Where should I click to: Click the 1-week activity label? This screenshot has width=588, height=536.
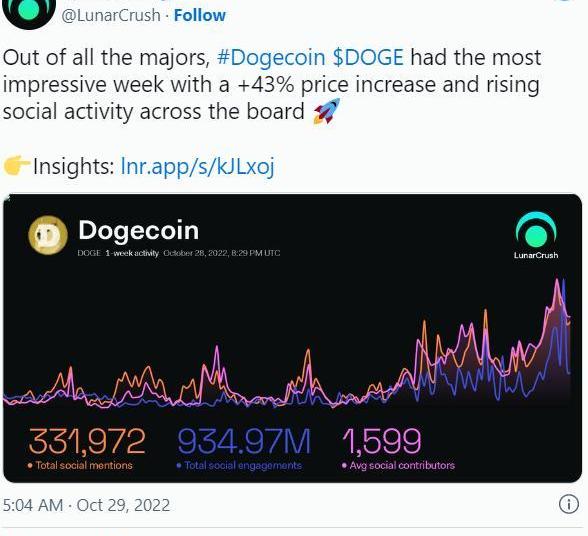(x=132, y=253)
